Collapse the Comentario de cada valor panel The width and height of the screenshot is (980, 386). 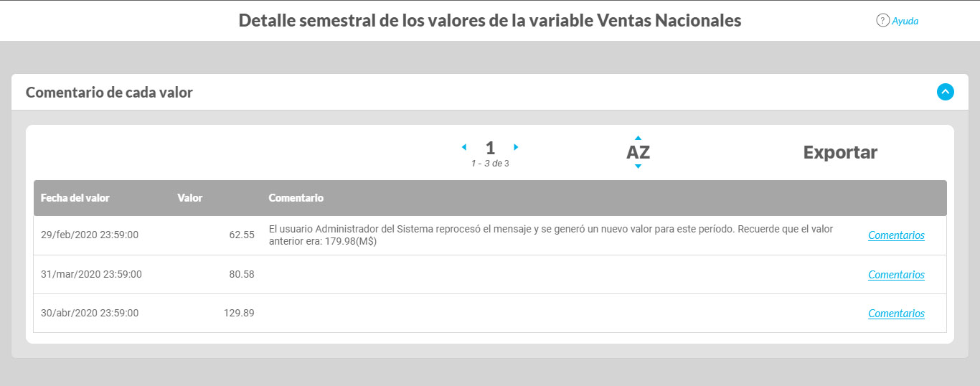coord(946,92)
